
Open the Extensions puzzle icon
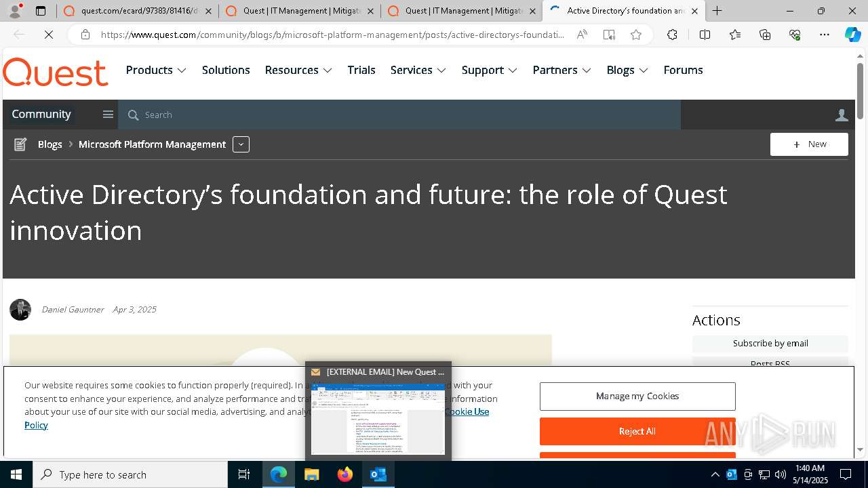pyautogui.click(x=672, y=35)
